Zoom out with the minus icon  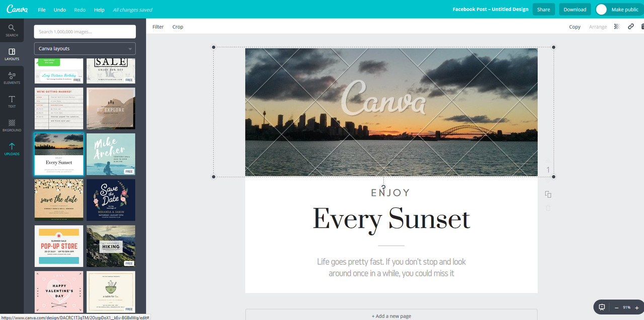[x=617, y=307]
